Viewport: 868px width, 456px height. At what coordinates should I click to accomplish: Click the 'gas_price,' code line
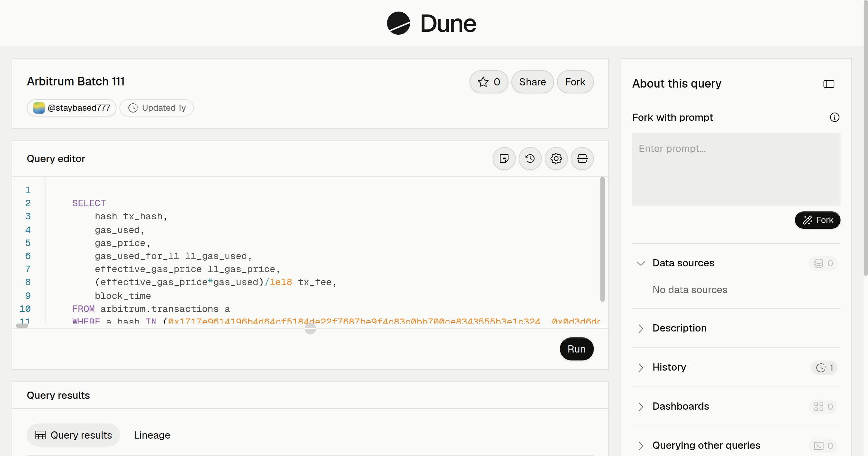pyautogui.click(x=122, y=243)
